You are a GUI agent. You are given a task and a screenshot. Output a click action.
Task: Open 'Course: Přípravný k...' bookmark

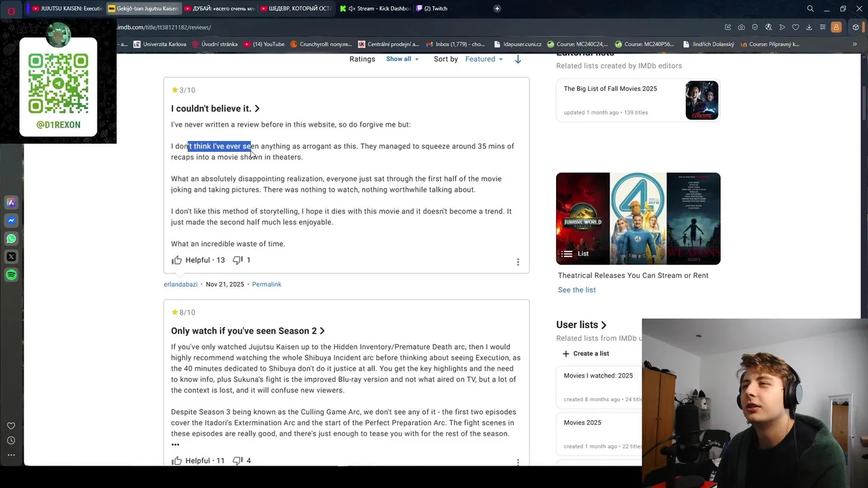pyautogui.click(x=770, y=44)
